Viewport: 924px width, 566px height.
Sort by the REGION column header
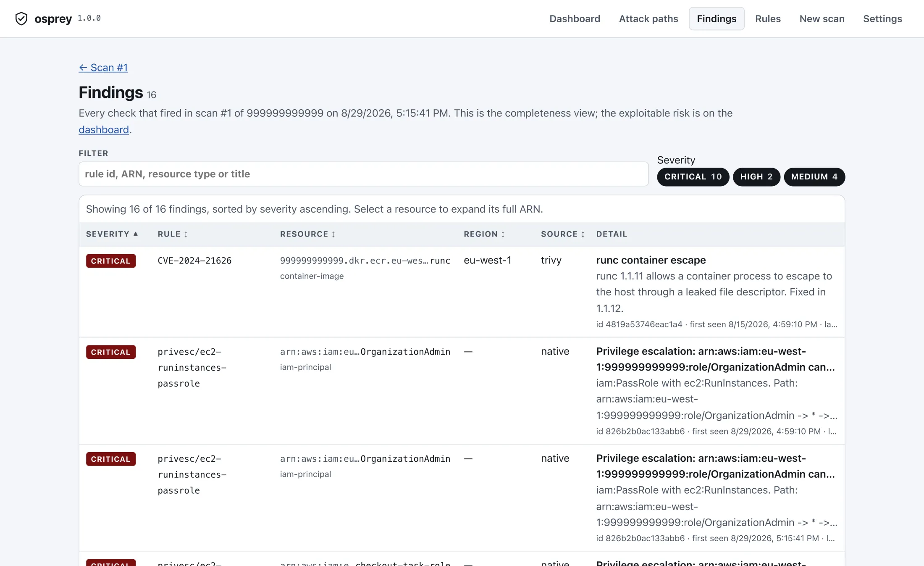484,234
